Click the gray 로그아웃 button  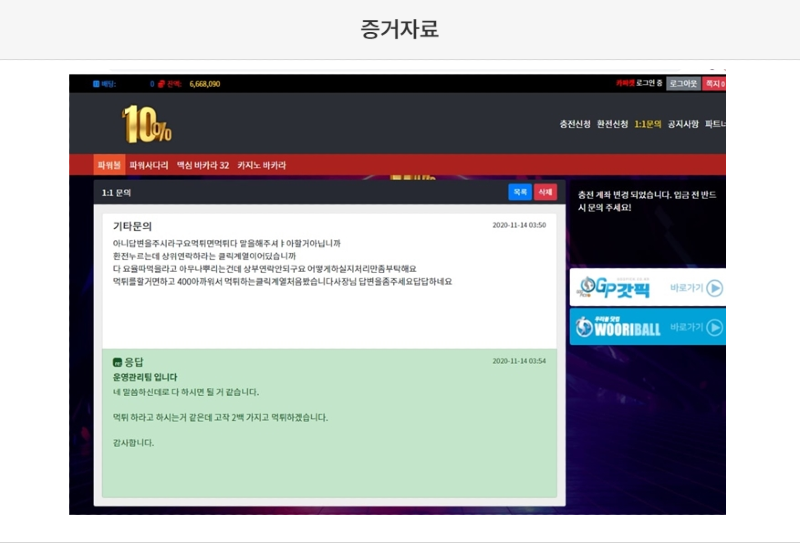[x=684, y=84]
